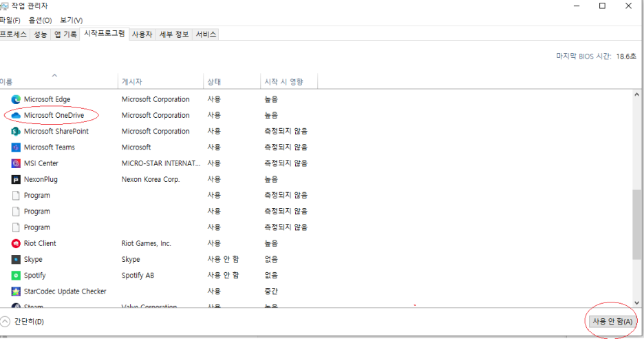Switch to the 사용자 tab
This screenshot has height=339, width=644.
pyautogui.click(x=142, y=34)
